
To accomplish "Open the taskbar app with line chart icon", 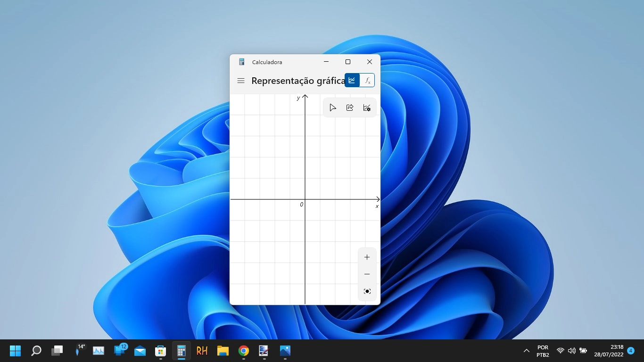I will [99, 351].
